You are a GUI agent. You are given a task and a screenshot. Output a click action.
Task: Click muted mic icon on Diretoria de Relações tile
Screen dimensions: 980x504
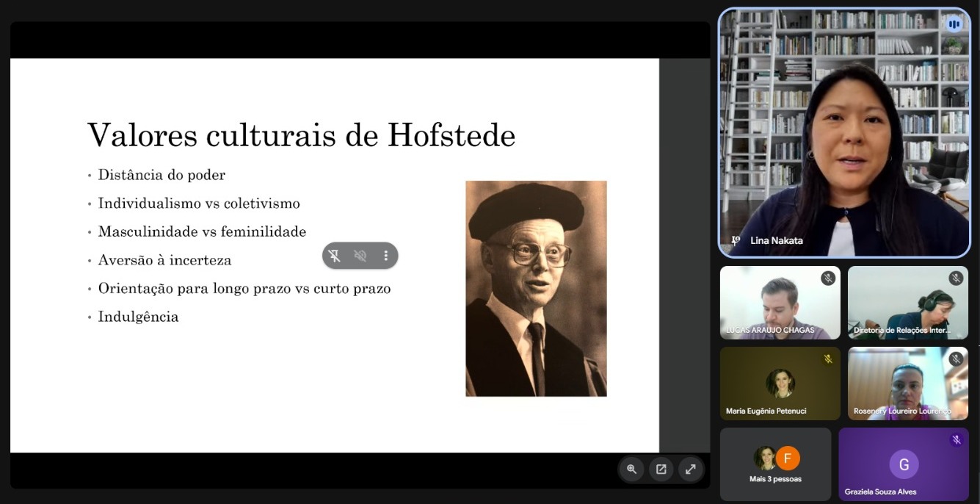pyautogui.click(x=956, y=278)
